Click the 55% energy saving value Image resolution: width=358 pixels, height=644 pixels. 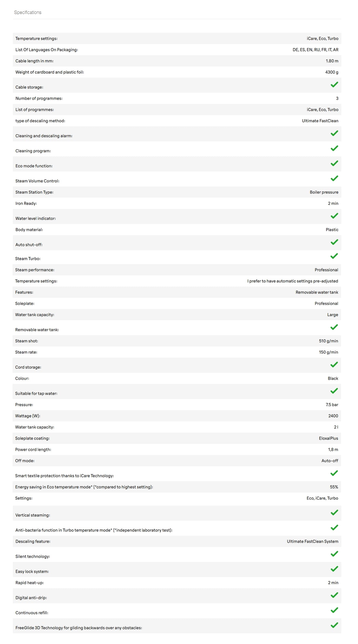coord(334,487)
